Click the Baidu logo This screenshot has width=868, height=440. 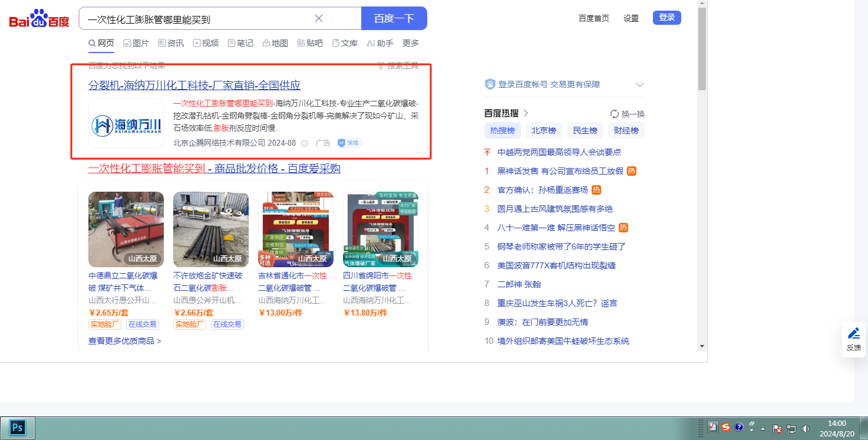tap(39, 19)
